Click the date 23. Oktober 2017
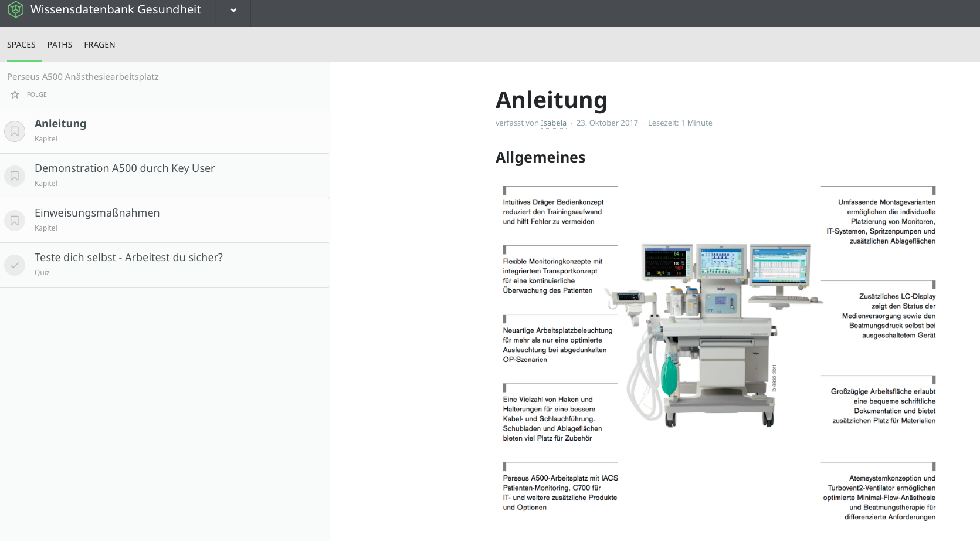This screenshot has height=541, width=980. click(607, 123)
